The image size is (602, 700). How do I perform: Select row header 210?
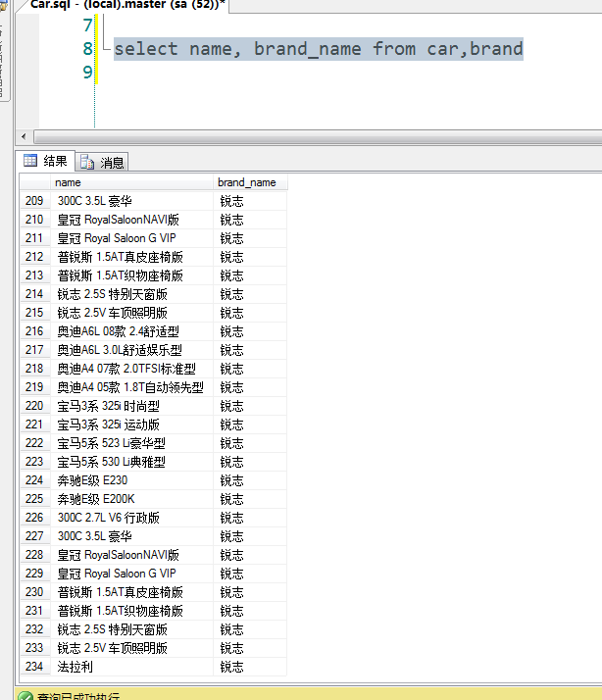pos(35,220)
